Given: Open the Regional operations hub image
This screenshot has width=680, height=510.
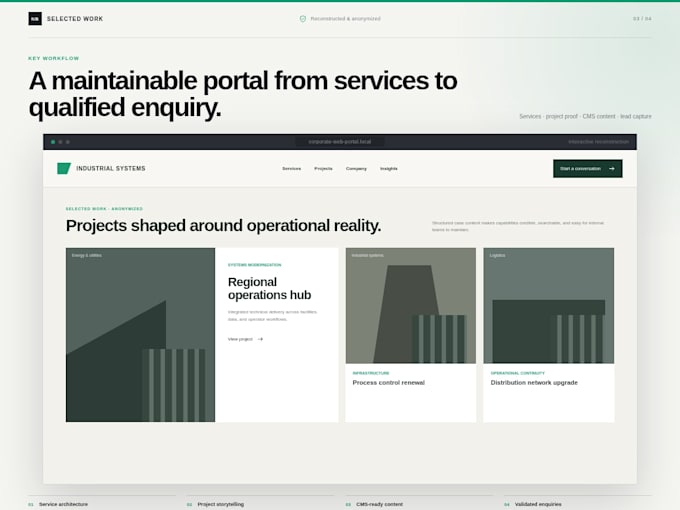Looking at the screenshot, I should click(x=141, y=335).
